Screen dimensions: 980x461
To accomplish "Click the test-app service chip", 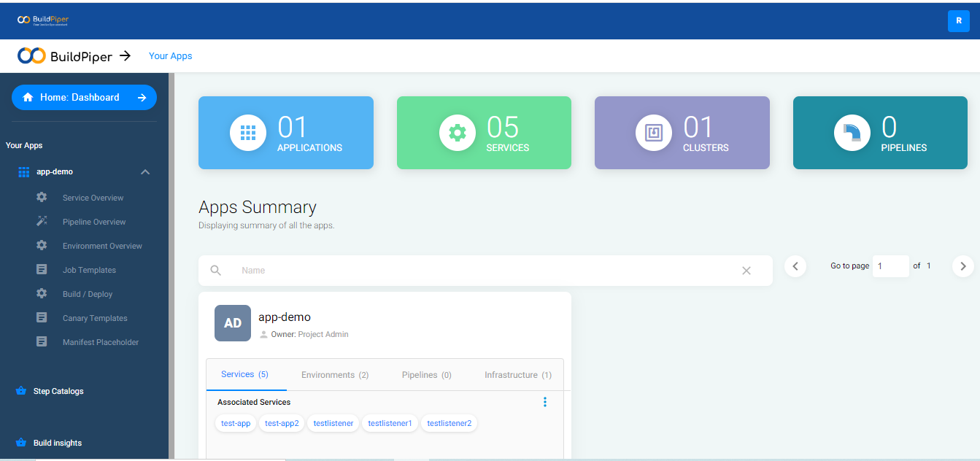I will click(236, 423).
